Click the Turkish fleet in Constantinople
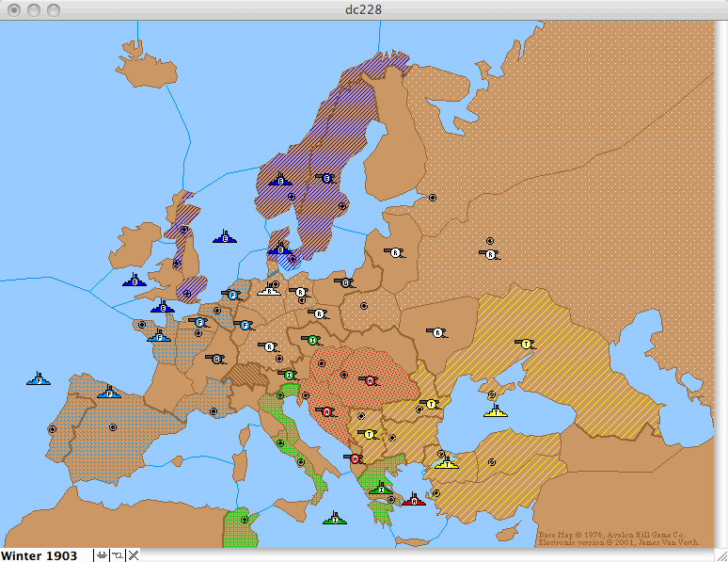The height and width of the screenshot is (562, 728). coord(447,463)
